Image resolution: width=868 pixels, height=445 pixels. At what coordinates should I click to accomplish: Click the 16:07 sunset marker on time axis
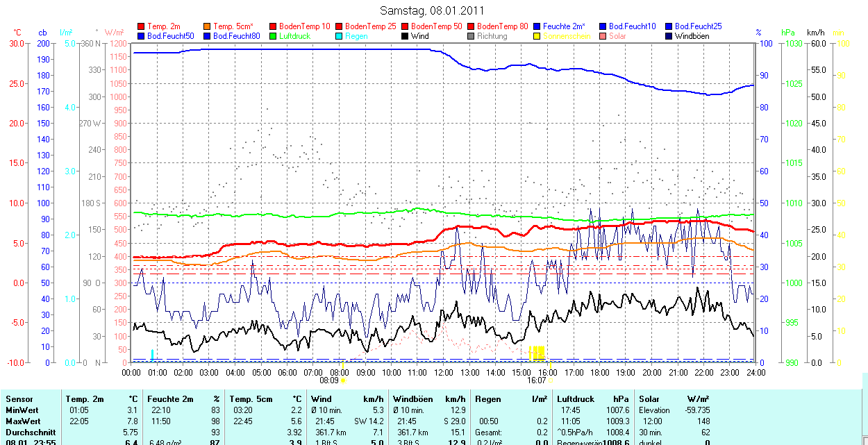pos(537,380)
